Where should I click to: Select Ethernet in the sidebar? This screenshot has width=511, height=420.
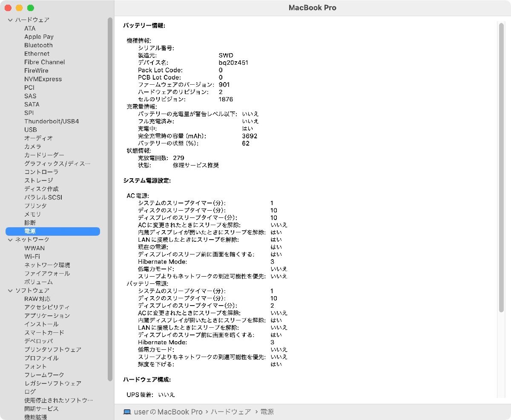pyautogui.click(x=37, y=54)
